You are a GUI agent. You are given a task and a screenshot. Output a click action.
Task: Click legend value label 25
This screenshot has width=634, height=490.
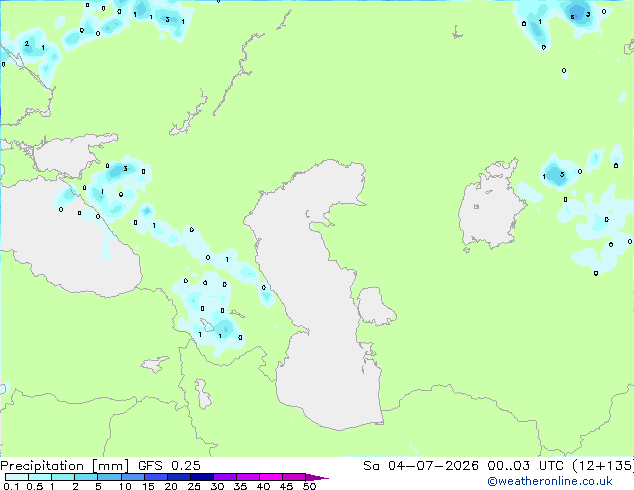pyautogui.click(x=194, y=486)
